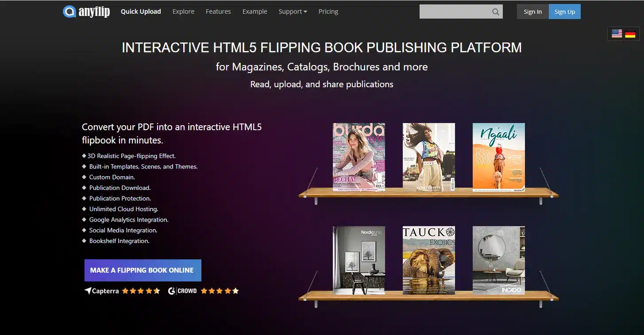Click 'Google Analytics Integration.' feature text
This screenshot has width=644, height=335.
[x=129, y=219]
